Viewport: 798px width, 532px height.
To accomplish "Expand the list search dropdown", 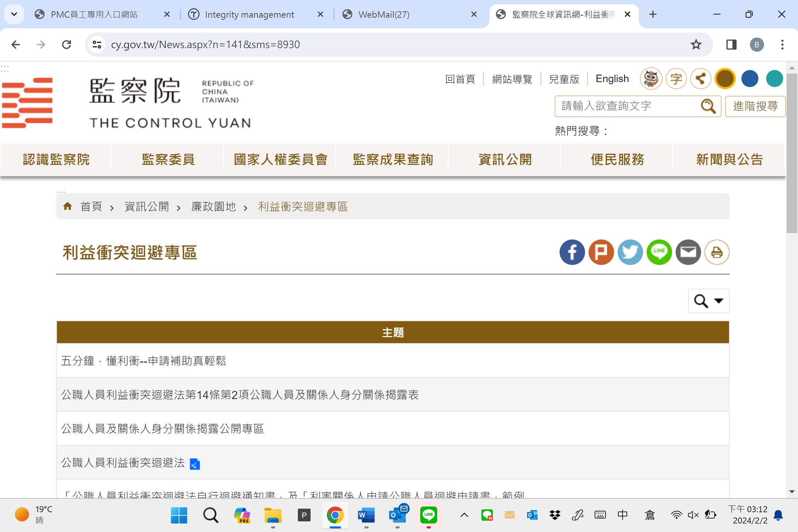I will (x=709, y=301).
